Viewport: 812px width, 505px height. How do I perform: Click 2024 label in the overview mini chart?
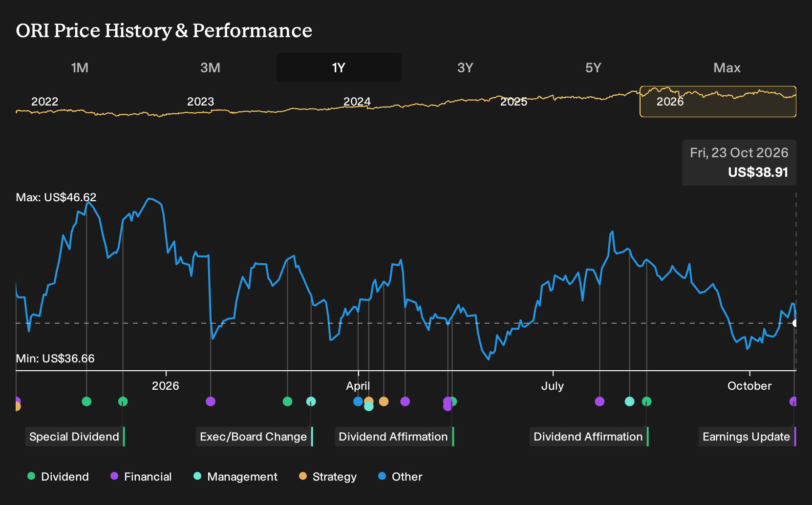pos(357,102)
